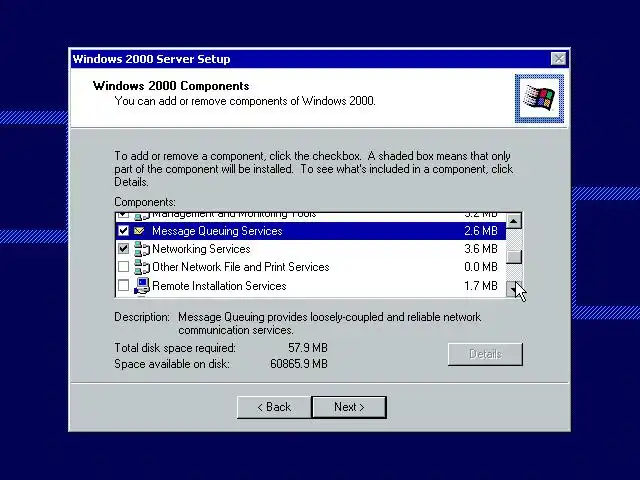Select the Networking Services row text
This screenshot has width=640, height=480.
click(x=201, y=249)
